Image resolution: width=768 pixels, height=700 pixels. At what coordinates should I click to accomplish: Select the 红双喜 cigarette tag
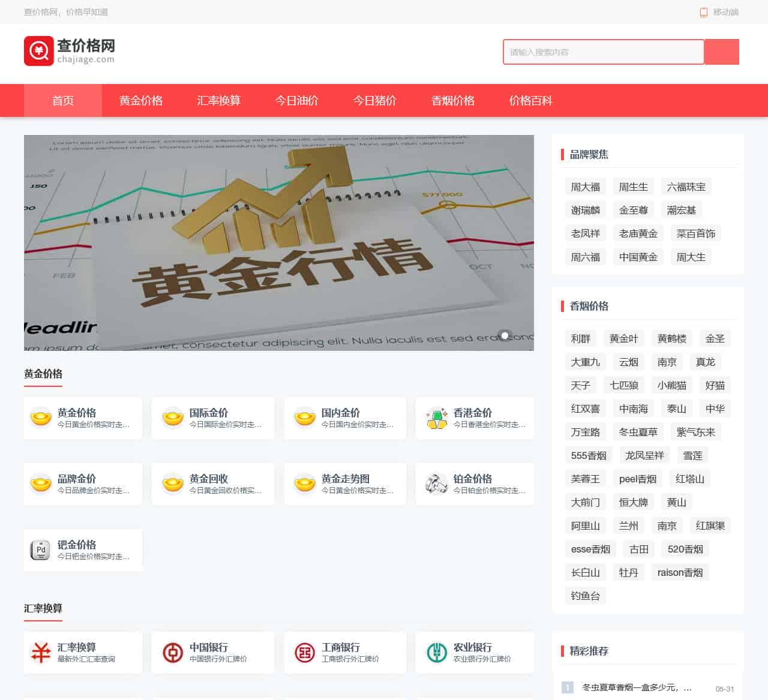[x=586, y=408]
